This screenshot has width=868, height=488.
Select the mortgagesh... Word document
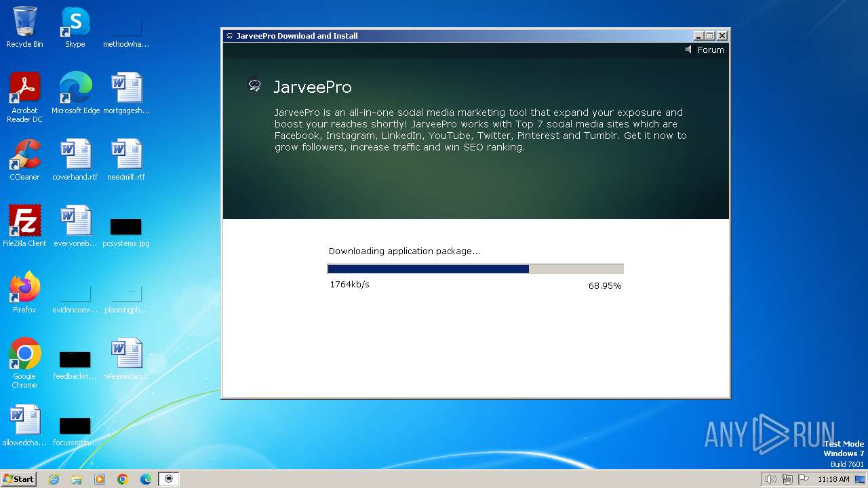click(x=126, y=93)
